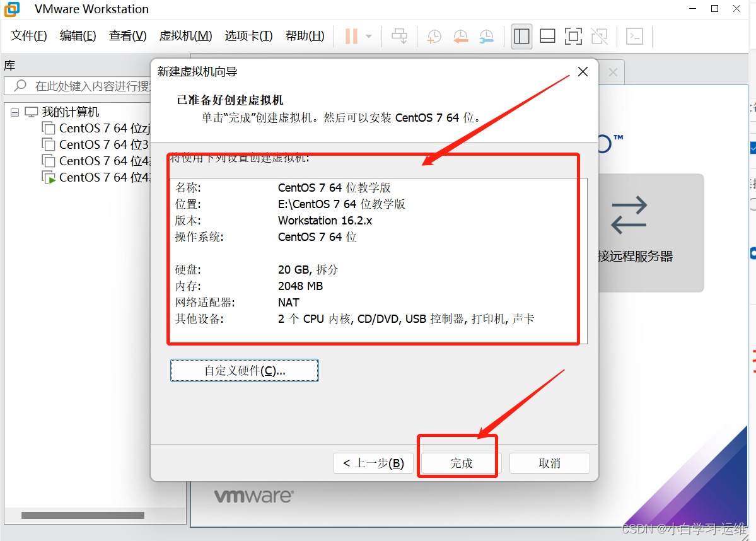This screenshot has width=756, height=541.
Task: Open the 虚拟机(M) menu
Action: coord(185,36)
